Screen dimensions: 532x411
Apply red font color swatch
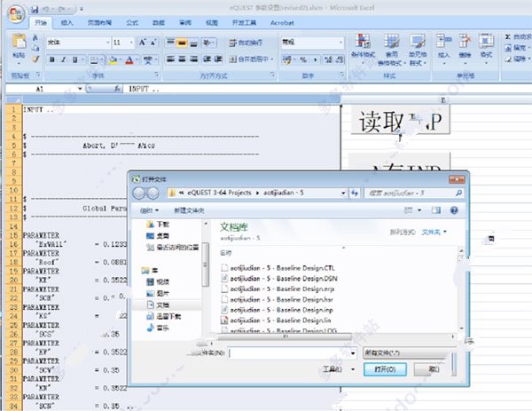(x=129, y=60)
